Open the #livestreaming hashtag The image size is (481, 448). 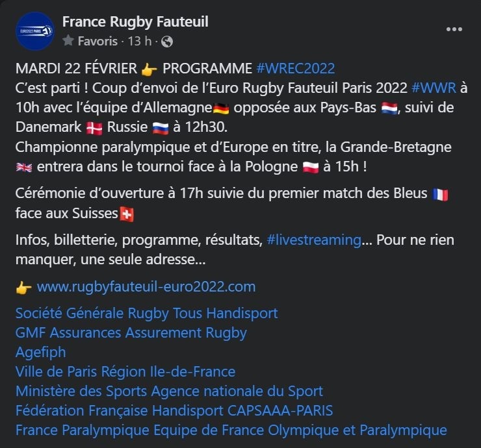[x=314, y=240]
